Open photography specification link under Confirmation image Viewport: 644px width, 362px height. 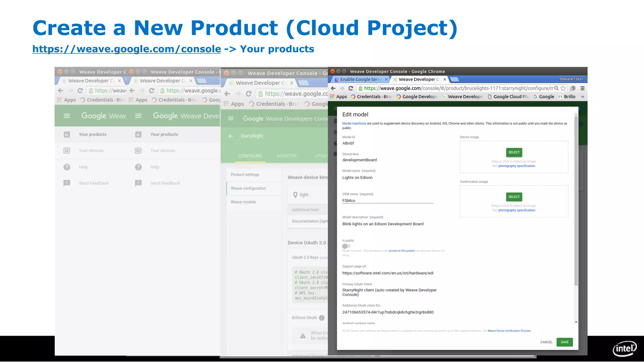tap(517, 210)
